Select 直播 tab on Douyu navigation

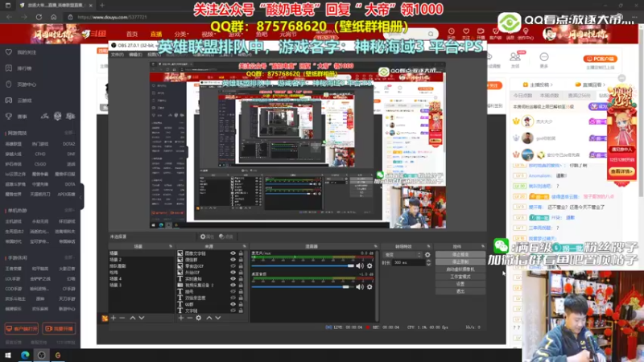[156, 34]
